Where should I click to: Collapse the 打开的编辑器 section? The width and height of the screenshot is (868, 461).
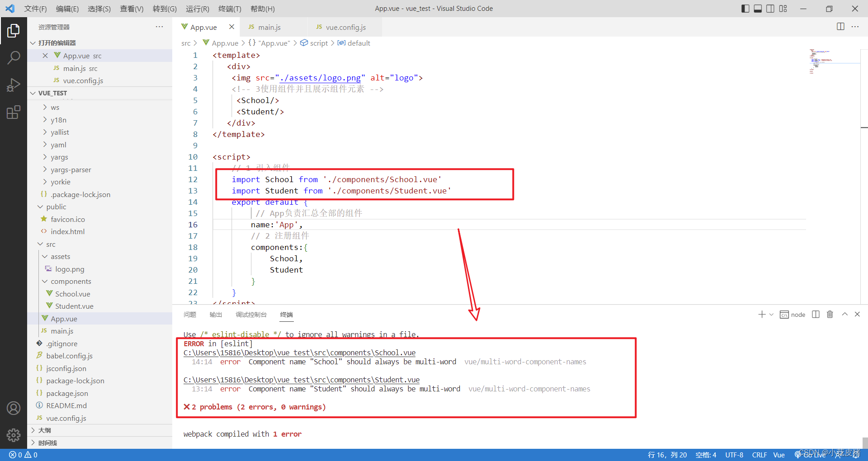(99, 43)
